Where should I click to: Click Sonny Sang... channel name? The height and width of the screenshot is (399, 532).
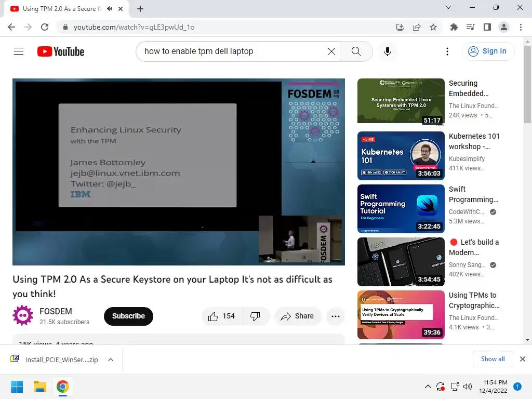click(467, 264)
